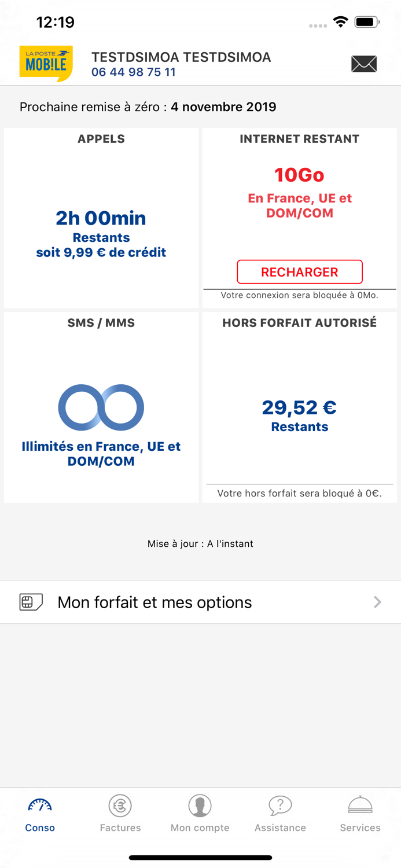Tap the INTERNET RESTANT 10Go value
The height and width of the screenshot is (868, 401).
click(x=299, y=175)
